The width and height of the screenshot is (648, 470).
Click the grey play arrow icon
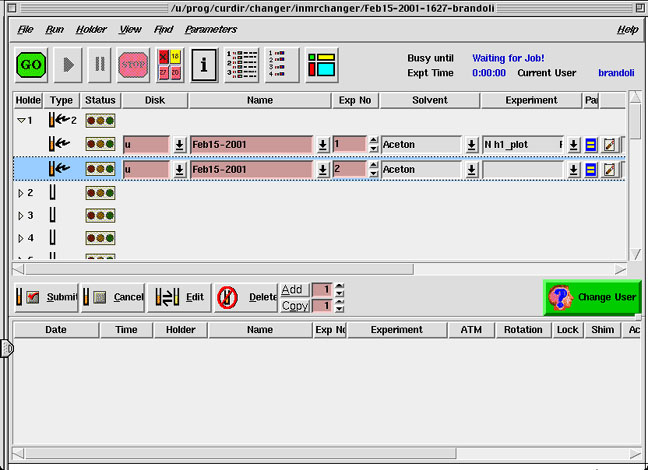coord(67,64)
